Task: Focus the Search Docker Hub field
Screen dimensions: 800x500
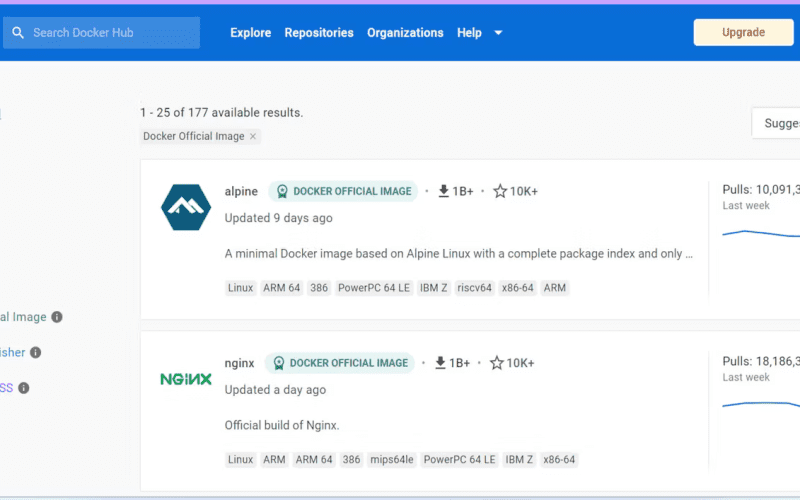Action: tap(102, 33)
